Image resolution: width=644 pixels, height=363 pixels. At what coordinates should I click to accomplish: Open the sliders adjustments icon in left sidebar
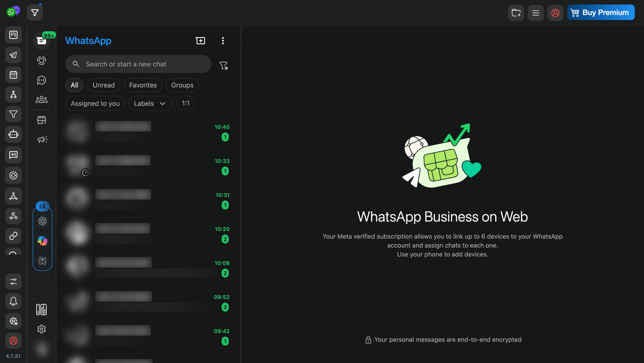click(13, 282)
